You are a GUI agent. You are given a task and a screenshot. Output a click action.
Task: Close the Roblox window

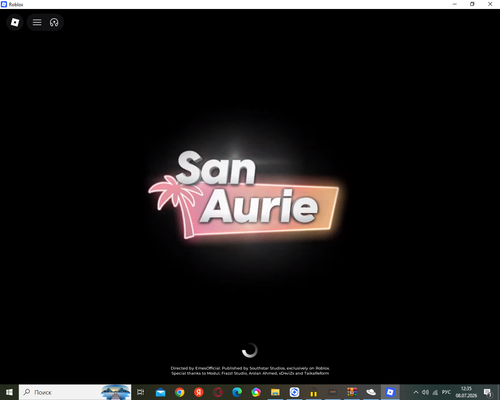(x=490, y=4)
